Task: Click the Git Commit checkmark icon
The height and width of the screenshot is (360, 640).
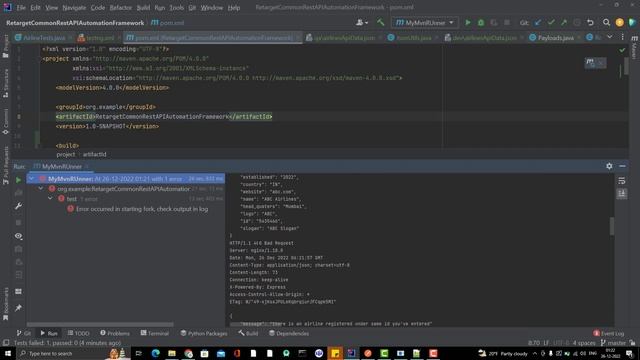Action: (x=551, y=23)
